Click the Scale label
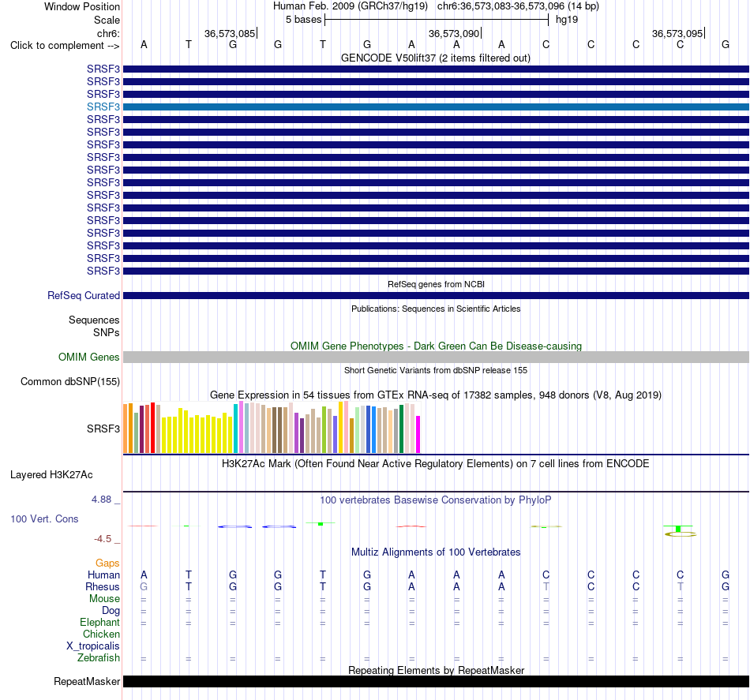 pyautogui.click(x=107, y=20)
